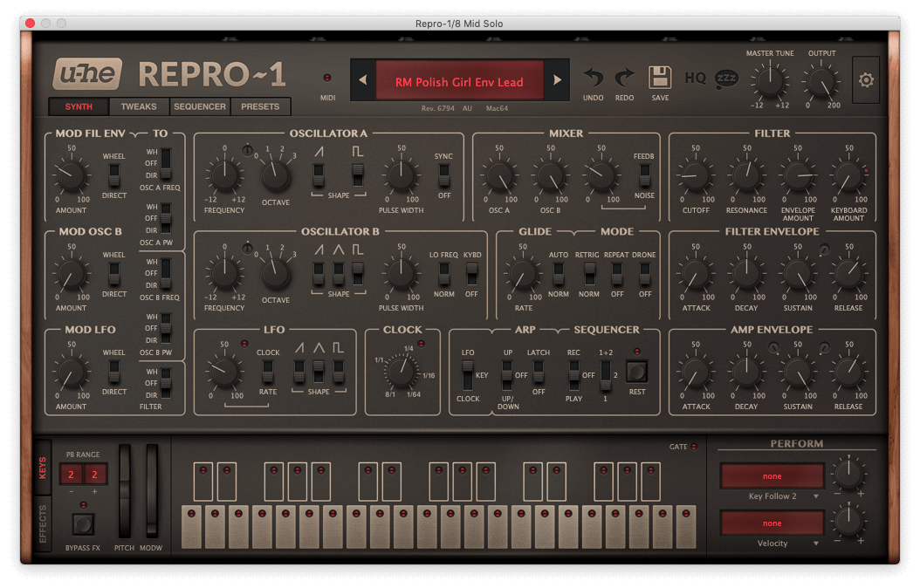Open the PRESETS tab

coord(260,106)
